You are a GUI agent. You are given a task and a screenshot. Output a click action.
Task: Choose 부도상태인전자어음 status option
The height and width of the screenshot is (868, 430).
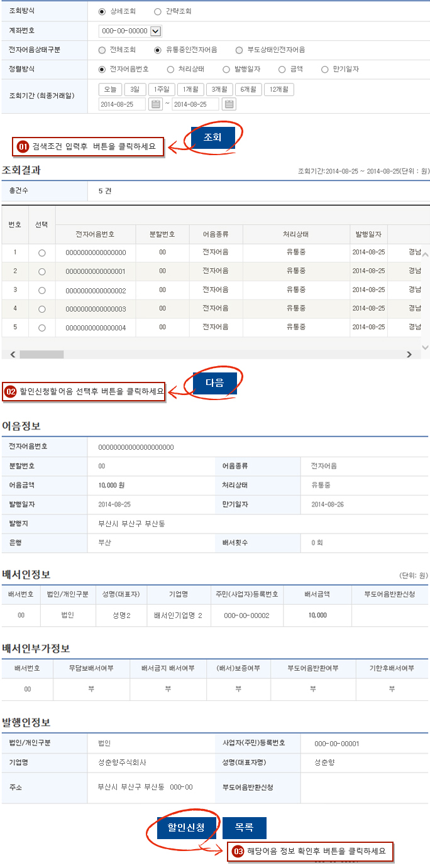point(239,50)
